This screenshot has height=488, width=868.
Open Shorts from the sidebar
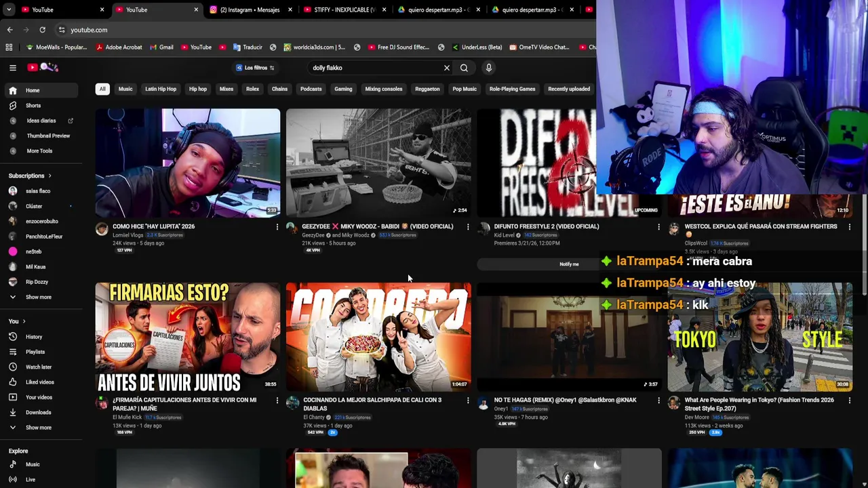pyautogui.click(x=41, y=106)
